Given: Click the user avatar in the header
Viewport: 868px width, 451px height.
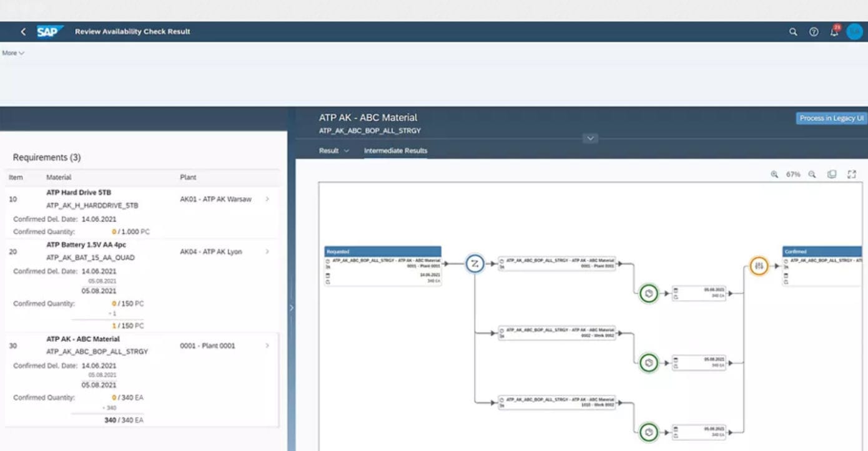Looking at the screenshot, I should (x=854, y=31).
